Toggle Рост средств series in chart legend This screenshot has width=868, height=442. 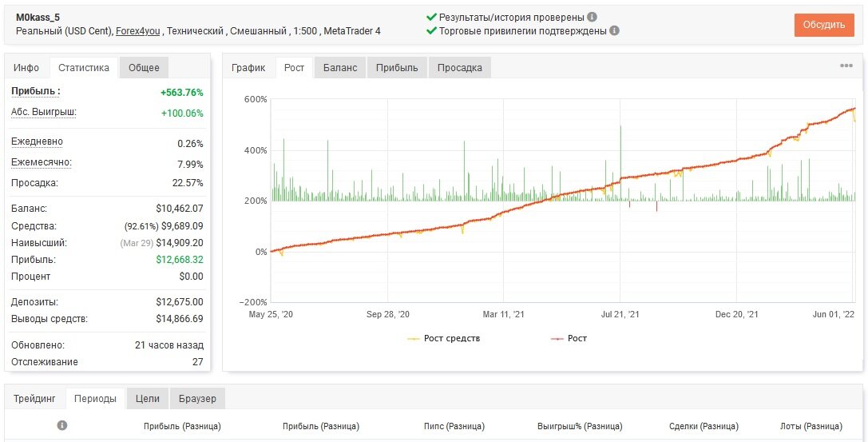click(443, 338)
